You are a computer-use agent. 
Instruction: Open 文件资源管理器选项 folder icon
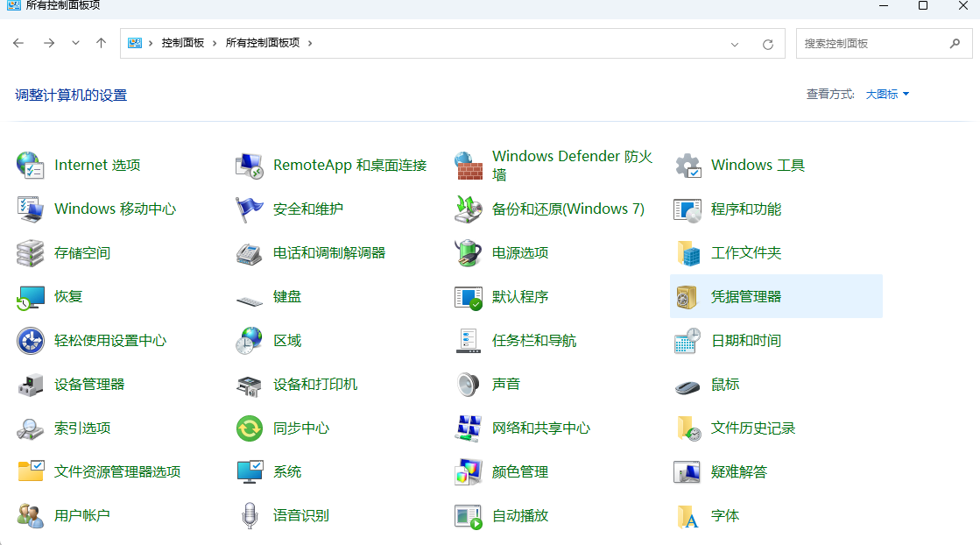[x=30, y=472]
